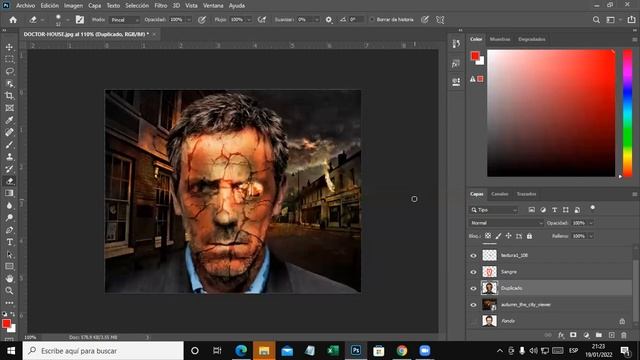Screen dimensions: 640x360
Task: Click the Share icon at top right
Action: pyautogui.click(x=632, y=20)
